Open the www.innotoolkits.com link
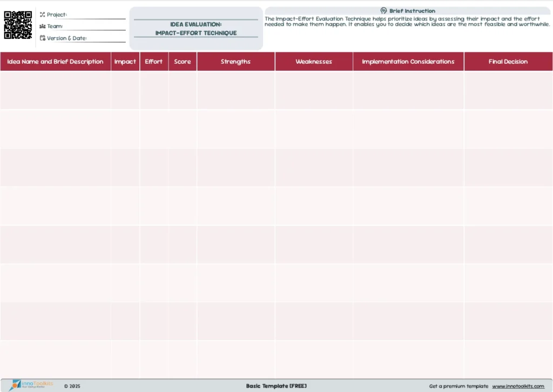This screenshot has height=392, width=553. pyautogui.click(x=518, y=386)
